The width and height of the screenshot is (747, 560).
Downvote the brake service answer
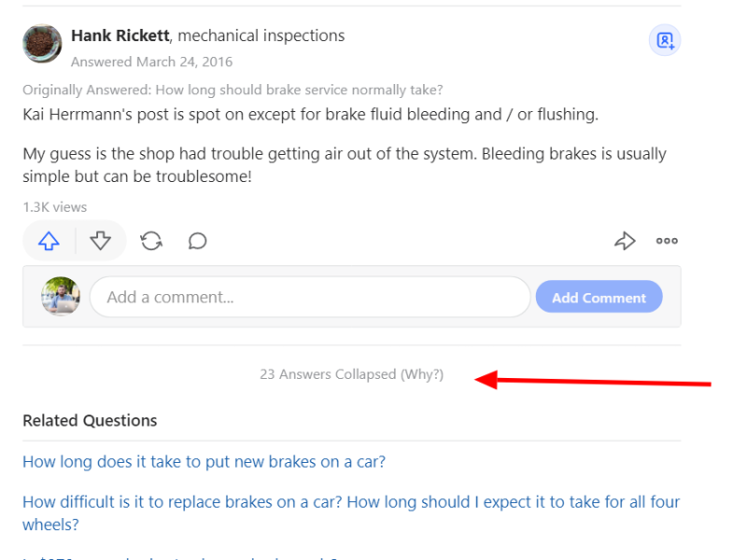[x=101, y=241]
